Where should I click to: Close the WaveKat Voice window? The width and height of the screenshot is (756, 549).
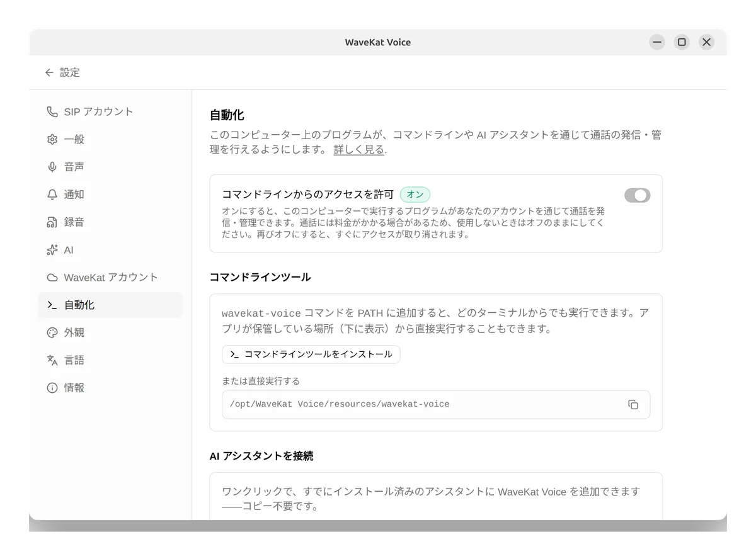706,42
